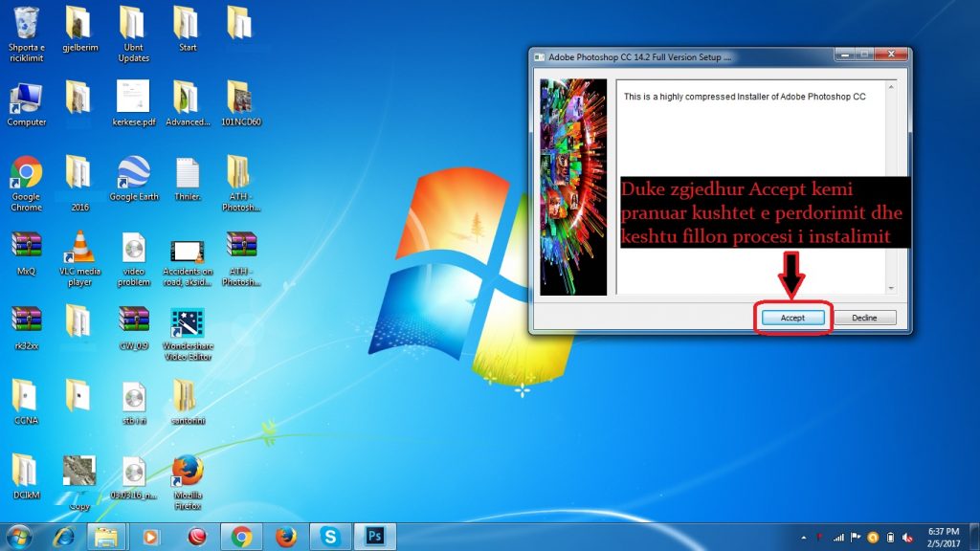Switch to Photoshop taskbar button
Viewport: 980px width, 551px height.
pos(374,537)
